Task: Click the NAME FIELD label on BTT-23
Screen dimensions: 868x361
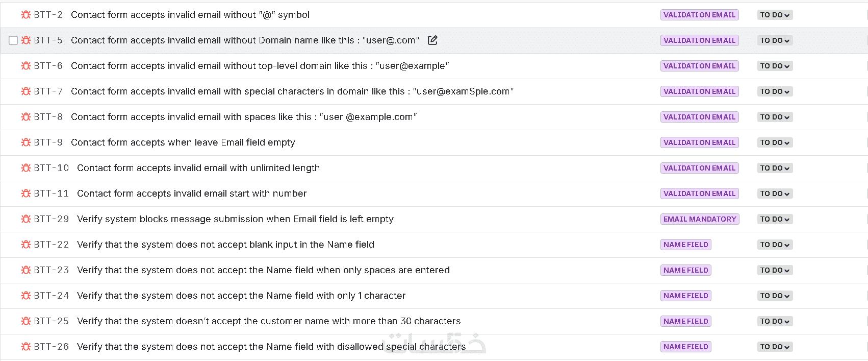Action: pos(685,270)
